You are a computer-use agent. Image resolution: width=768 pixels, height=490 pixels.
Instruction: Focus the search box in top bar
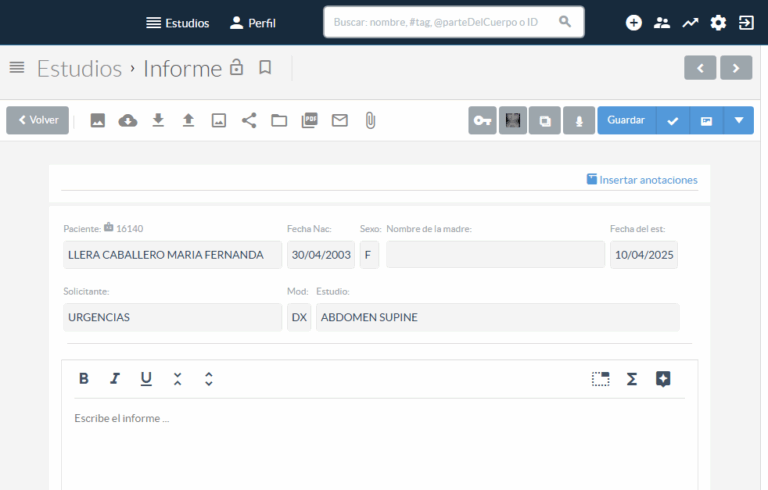442,21
